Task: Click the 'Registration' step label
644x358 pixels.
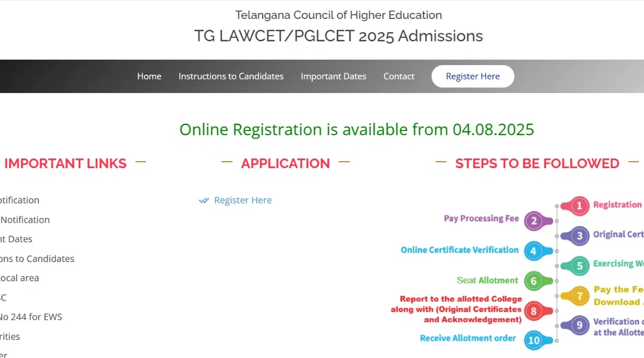Action: click(617, 204)
